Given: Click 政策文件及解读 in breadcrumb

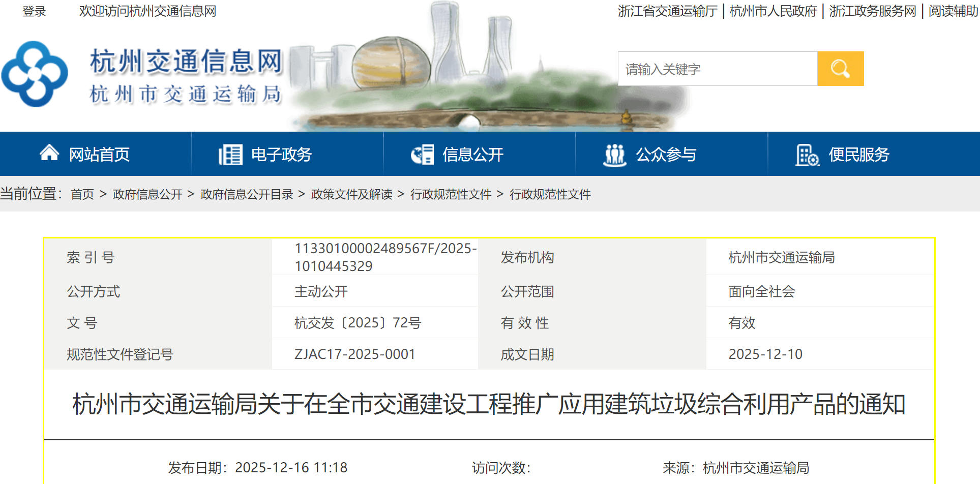Looking at the screenshot, I should 351,194.
